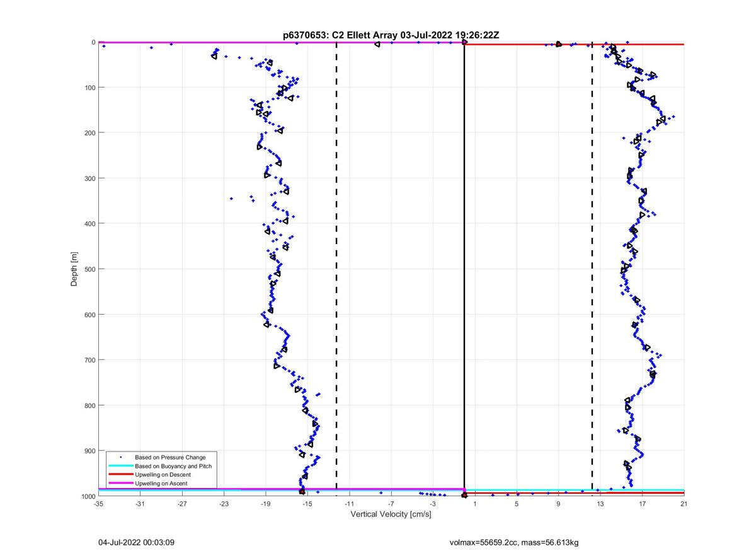Viewport: 756px width, 558px height.
Task: Click the velocity tick label -3
Action: click(433, 504)
